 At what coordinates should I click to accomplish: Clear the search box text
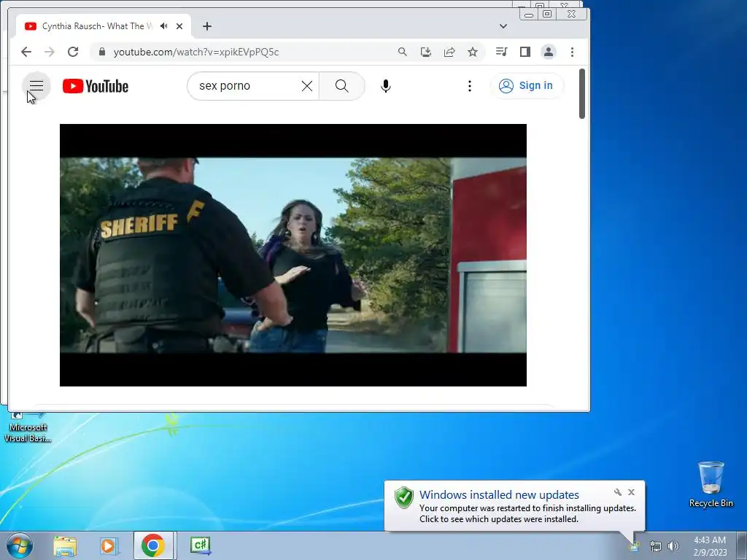[307, 86]
